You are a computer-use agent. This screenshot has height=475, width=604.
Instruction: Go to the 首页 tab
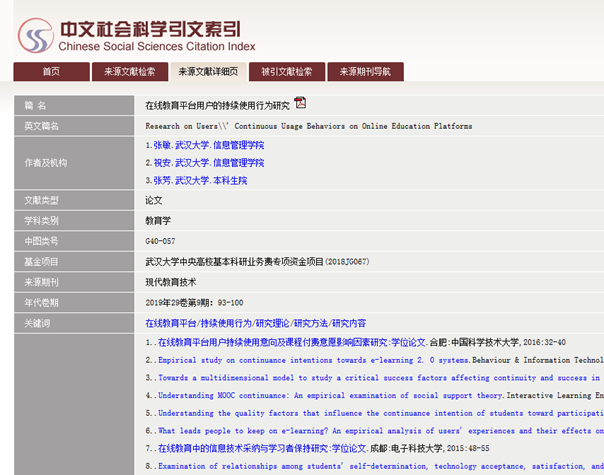[51, 72]
